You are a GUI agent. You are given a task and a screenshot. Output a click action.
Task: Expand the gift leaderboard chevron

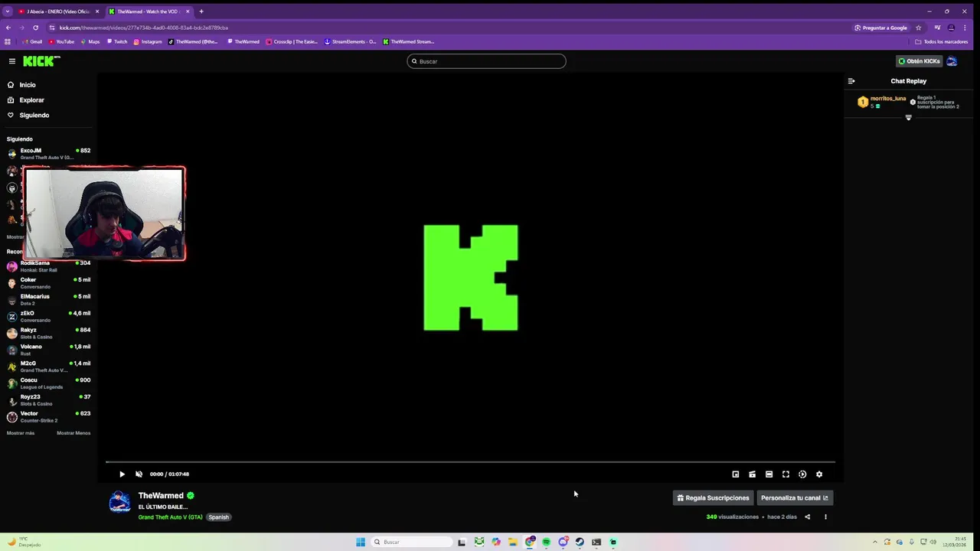click(909, 117)
